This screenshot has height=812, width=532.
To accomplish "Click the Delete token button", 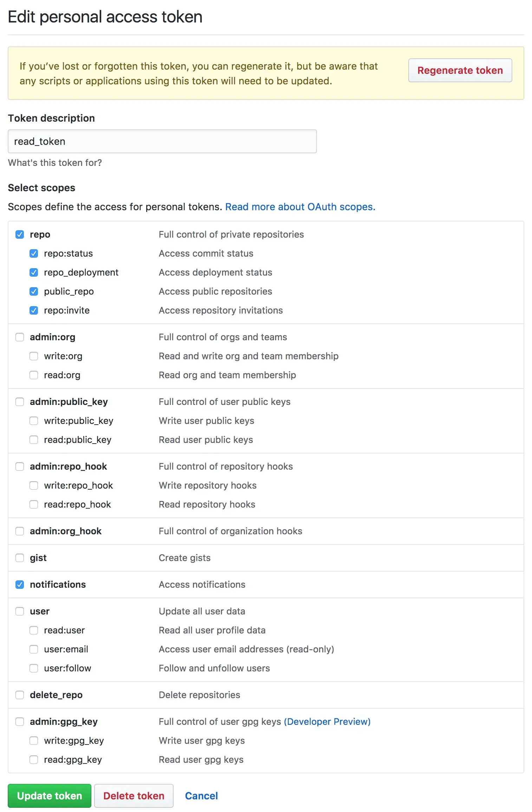I will click(134, 796).
